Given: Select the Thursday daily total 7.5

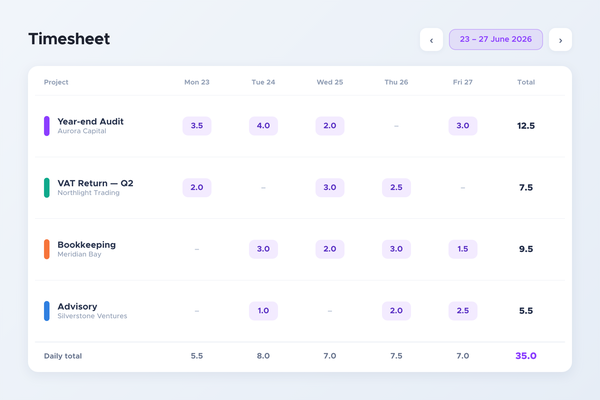Looking at the screenshot, I should coord(396,356).
